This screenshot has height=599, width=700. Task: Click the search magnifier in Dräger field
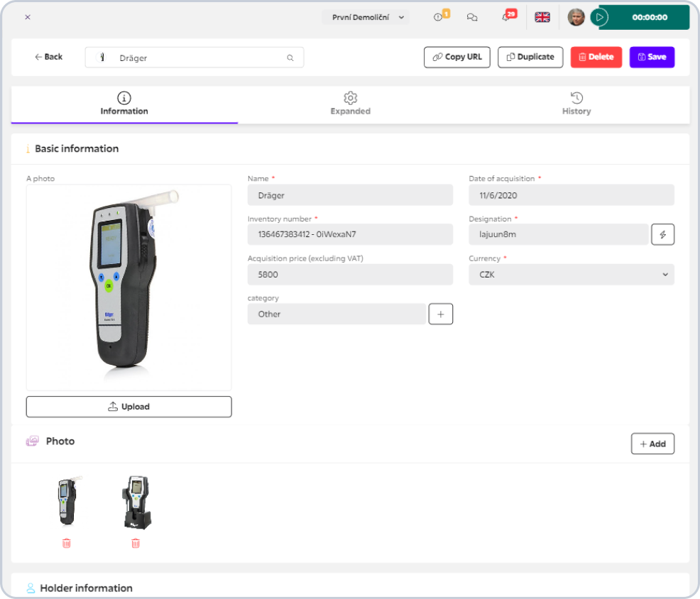tap(290, 57)
